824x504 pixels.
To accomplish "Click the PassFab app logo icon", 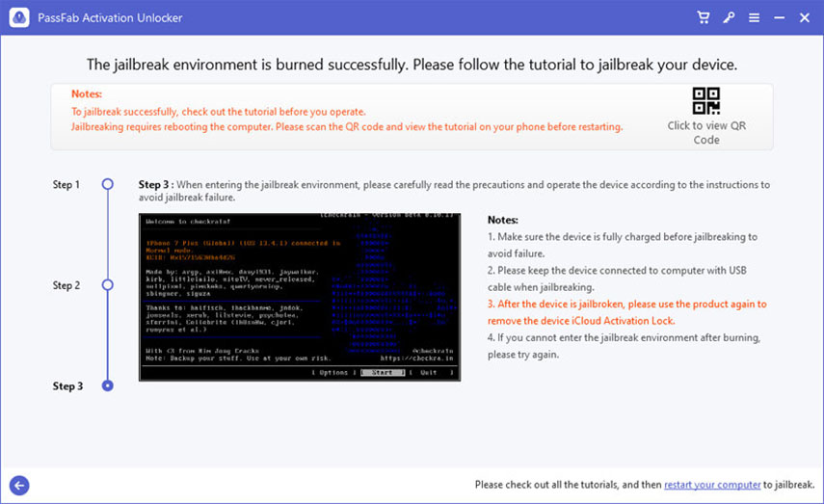I will pos(17,17).
